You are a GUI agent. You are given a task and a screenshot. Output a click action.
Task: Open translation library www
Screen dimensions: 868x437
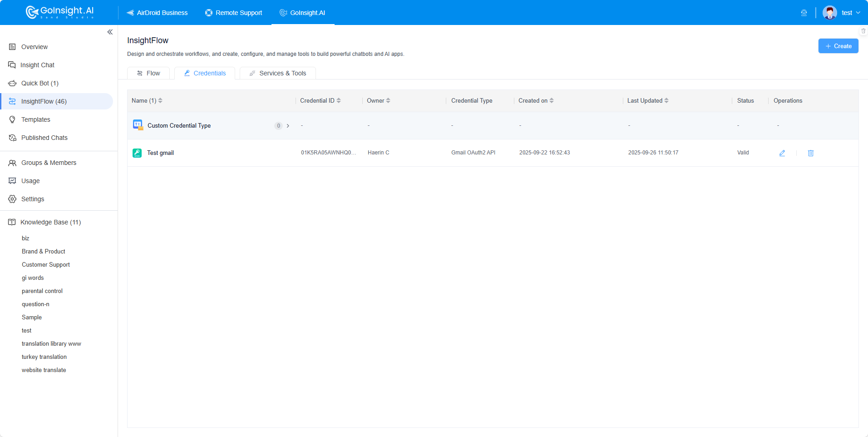51,343
